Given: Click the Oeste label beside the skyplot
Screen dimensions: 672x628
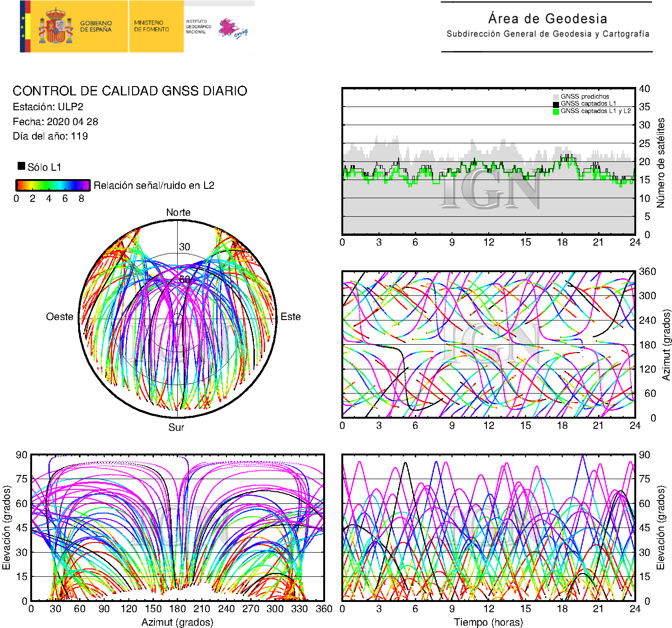Looking at the screenshot, I should [60, 317].
